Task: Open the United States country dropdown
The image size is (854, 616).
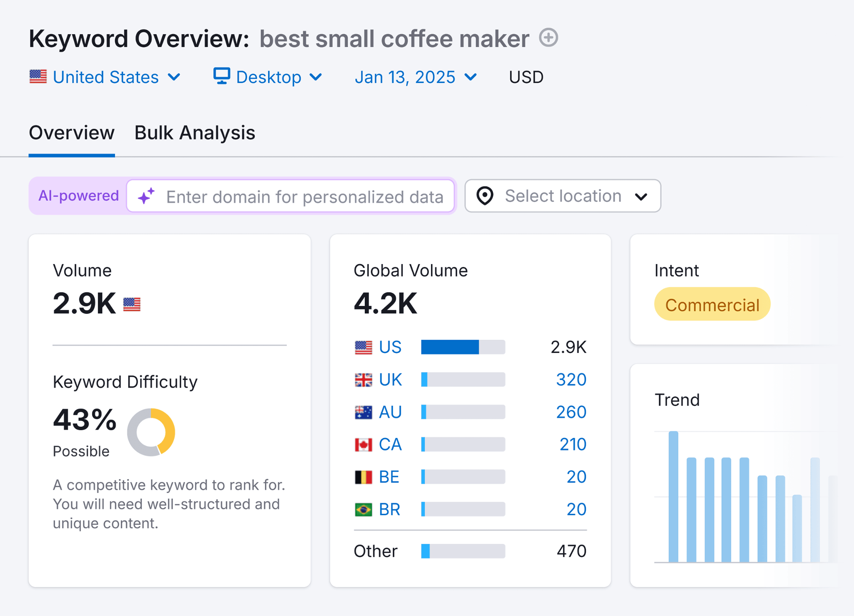Action: pyautogui.click(x=106, y=77)
